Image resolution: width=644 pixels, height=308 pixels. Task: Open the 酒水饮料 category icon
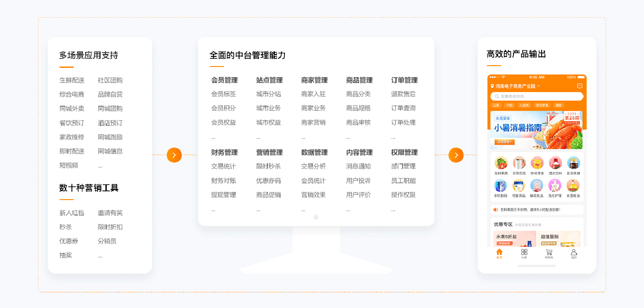point(555,164)
